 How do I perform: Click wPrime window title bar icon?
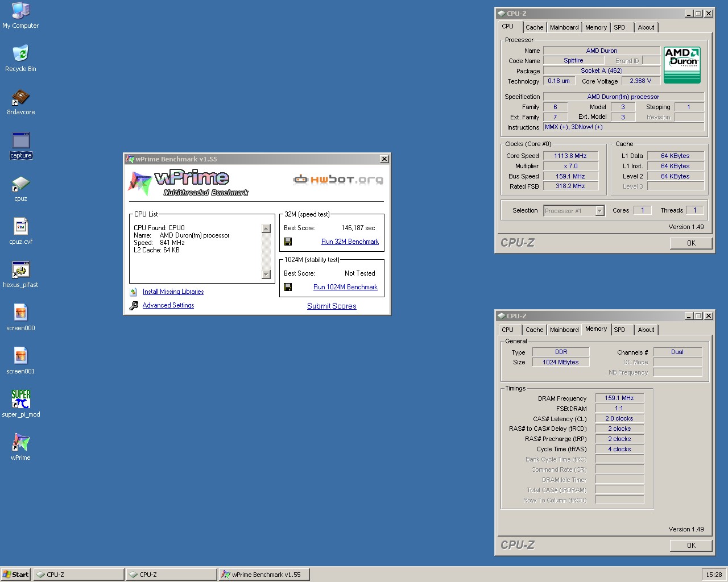(130, 159)
